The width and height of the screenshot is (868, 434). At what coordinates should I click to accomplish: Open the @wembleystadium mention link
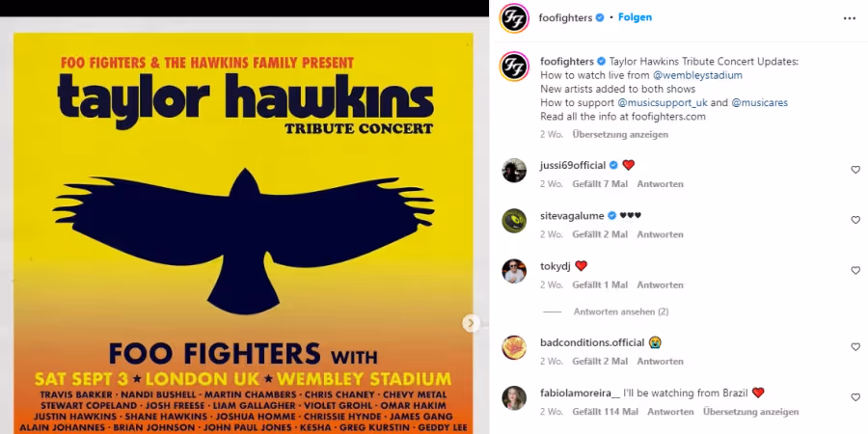click(697, 75)
